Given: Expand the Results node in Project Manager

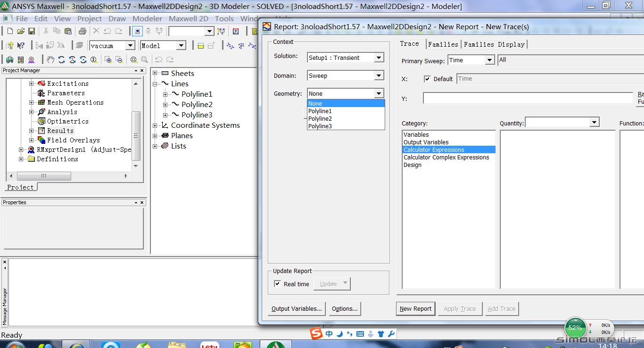Looking at the screenshot, I should 32,131.
